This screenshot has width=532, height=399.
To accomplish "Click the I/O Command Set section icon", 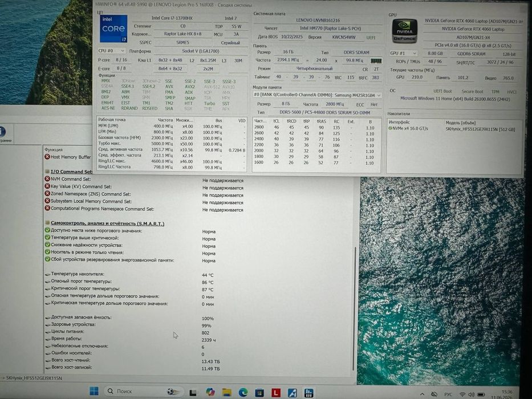I will [x=47, y=172].
